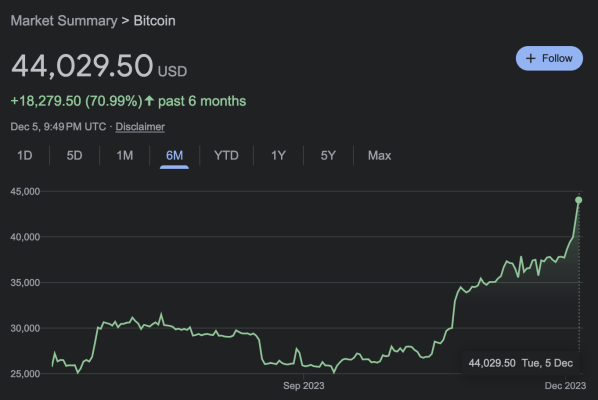Show the Max time range
The image size is (598, 400).
click(379, 156)
